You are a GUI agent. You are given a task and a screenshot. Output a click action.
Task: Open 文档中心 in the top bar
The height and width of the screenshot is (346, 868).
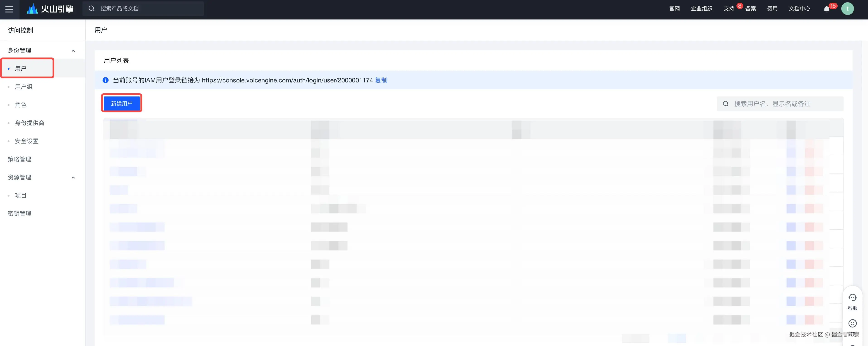[x=799, y=9]
